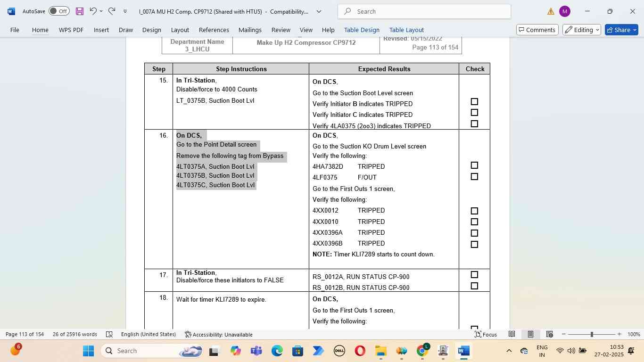The width and height of the screenshot is (644, 362).
Task: Switch to the References tab
Action: [214, 30]
